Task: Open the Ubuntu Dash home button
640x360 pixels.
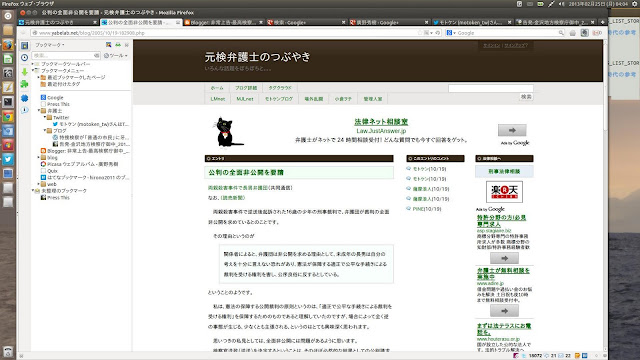Action: (8, 16)
